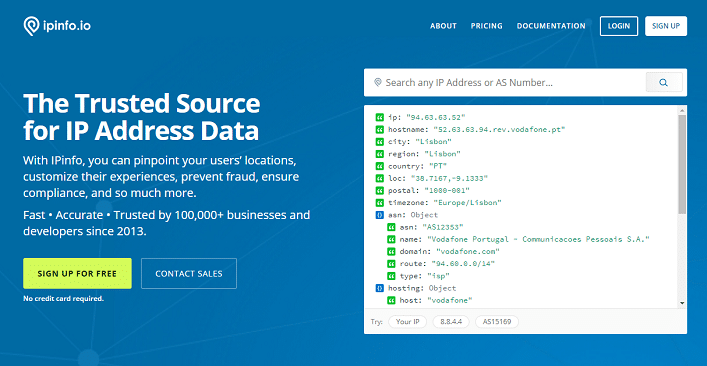Click the ipinfo.io logo icon
The image size is (707, 366).
click(x=31, y=26)
